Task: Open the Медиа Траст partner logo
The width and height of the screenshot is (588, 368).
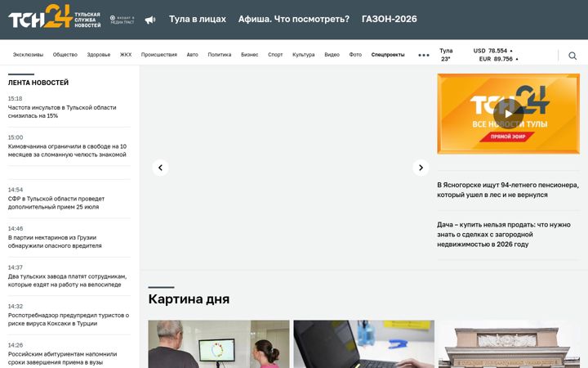Action: (x=122, y=20)
